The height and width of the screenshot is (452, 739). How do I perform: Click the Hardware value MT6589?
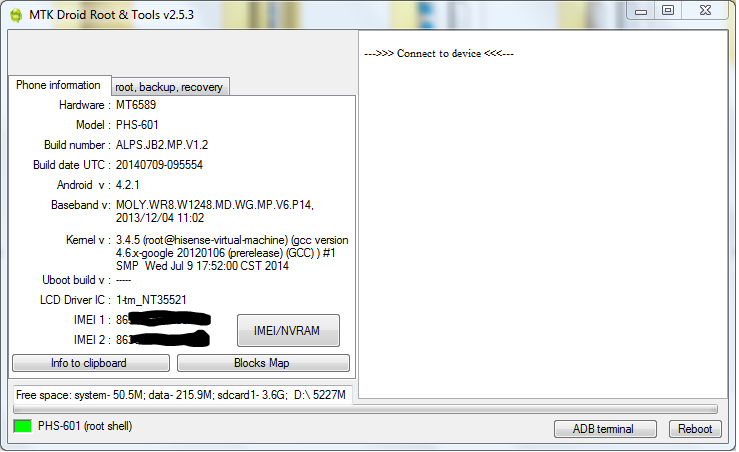(x=136, y=105)
